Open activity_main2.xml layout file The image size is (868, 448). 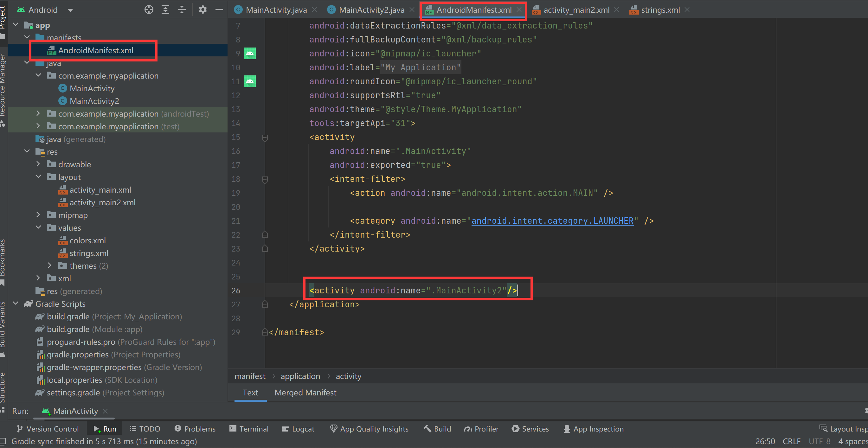click(x=102, y=202)
